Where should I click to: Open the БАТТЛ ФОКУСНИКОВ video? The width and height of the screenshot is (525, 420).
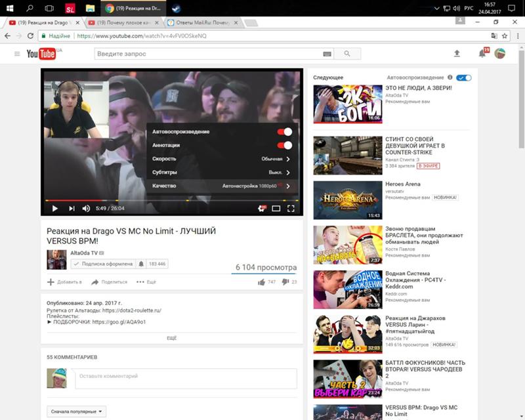[348, 379]
